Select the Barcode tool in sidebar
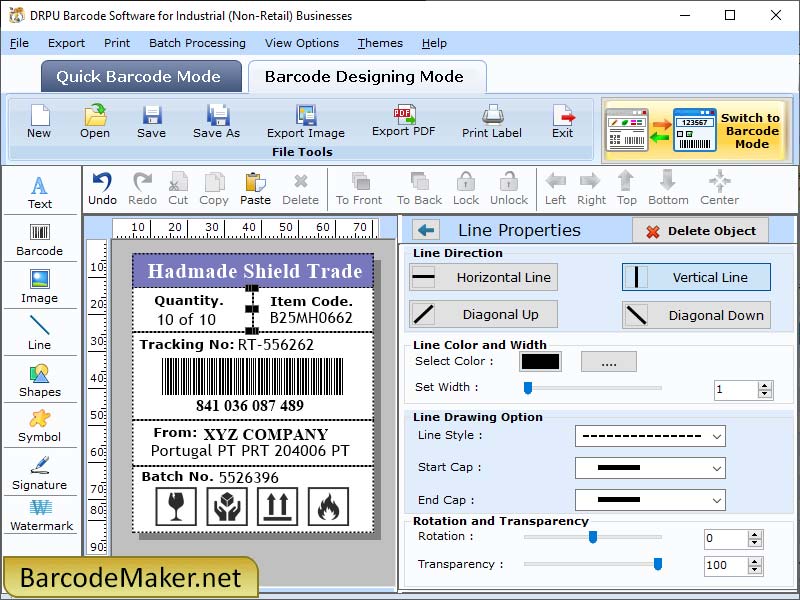The image size is (800, 600). (40, 238)
